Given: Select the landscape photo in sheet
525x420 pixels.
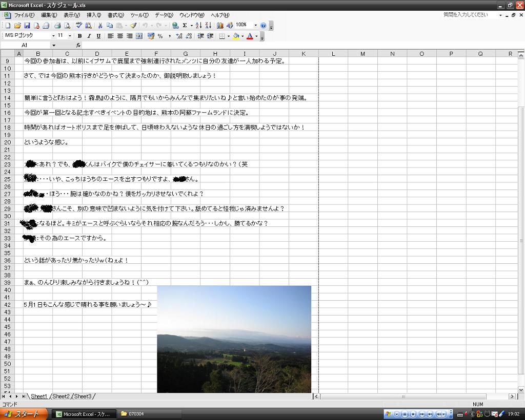Looking at the screenshot, I should pos(234,339).
